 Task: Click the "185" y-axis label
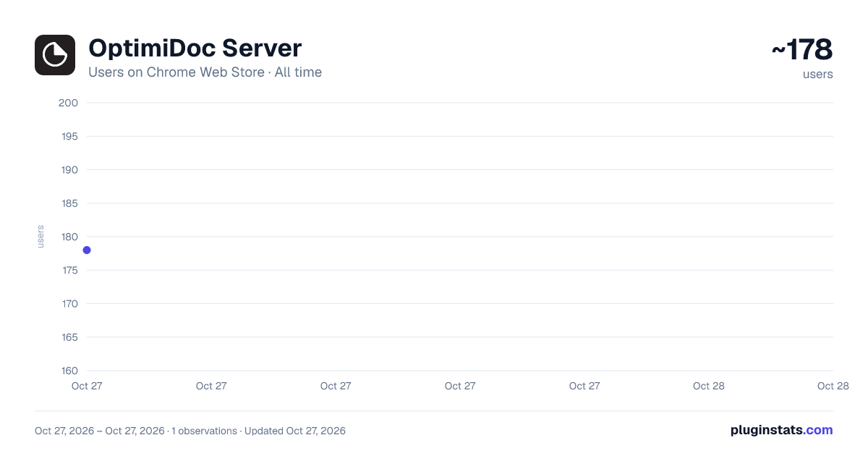[68, 203]
